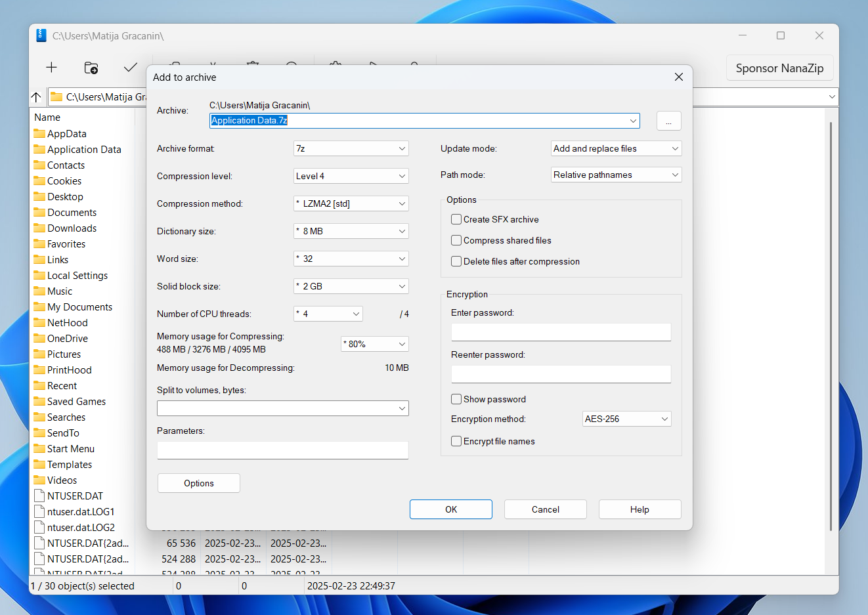Screen dimensions: 868x615
Task: Click OK to create the archive
Action: pos(451,509)
